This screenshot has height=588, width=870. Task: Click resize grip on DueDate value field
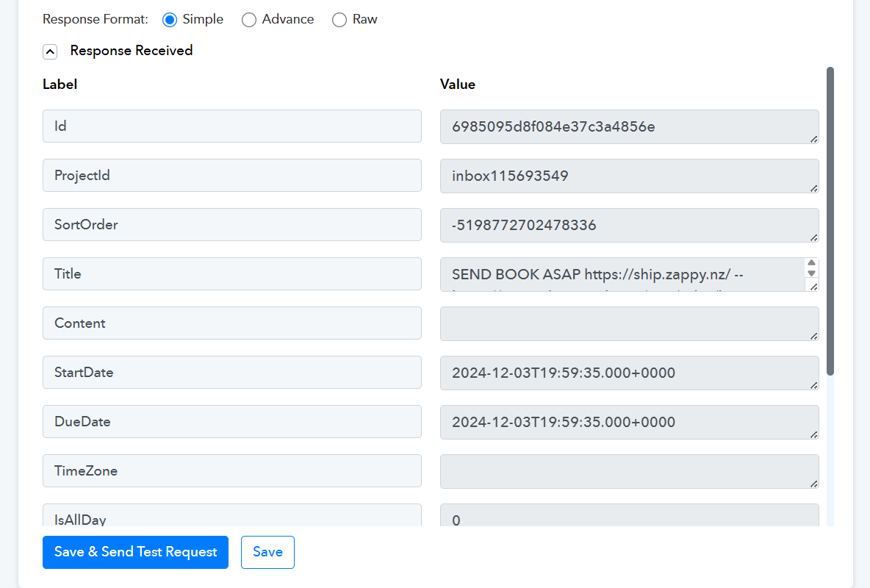click(x=813, y=434)
